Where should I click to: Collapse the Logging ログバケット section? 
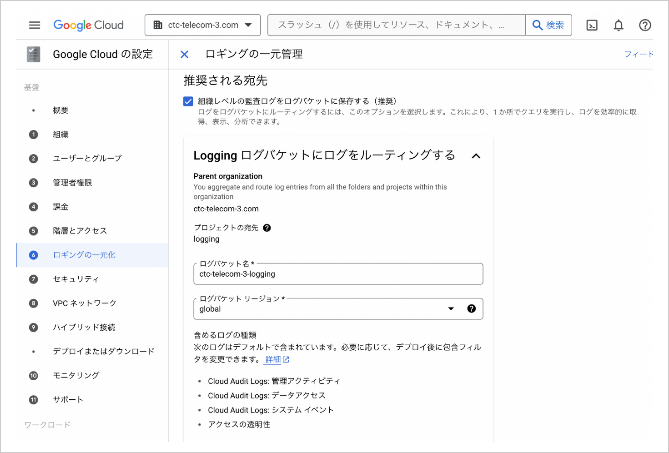click(x=476, y=156)
